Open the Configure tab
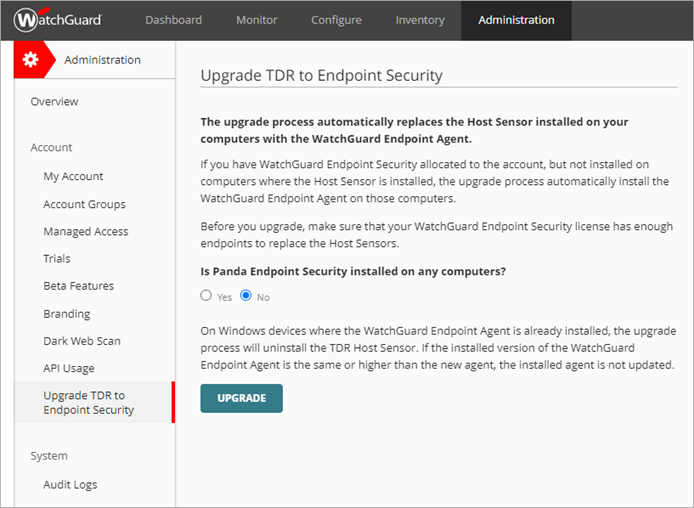The width and height of the screenshot is (694, 508). click(x=336, y=20)
